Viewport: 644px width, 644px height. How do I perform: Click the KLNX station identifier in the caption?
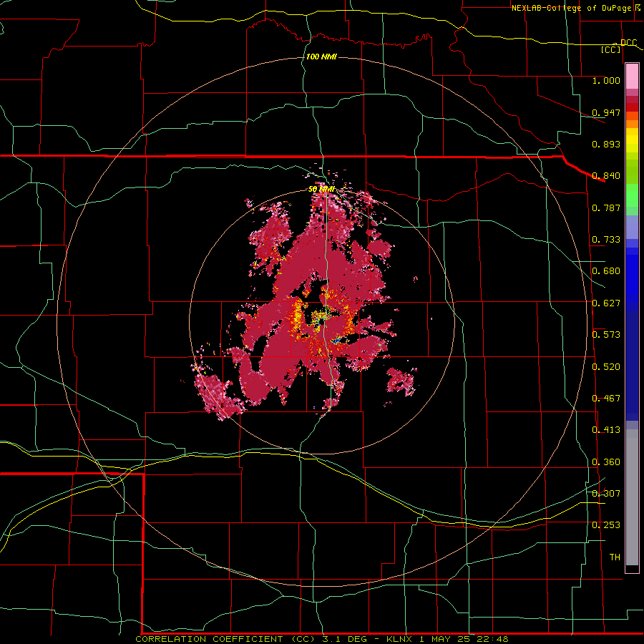point(399,639)
